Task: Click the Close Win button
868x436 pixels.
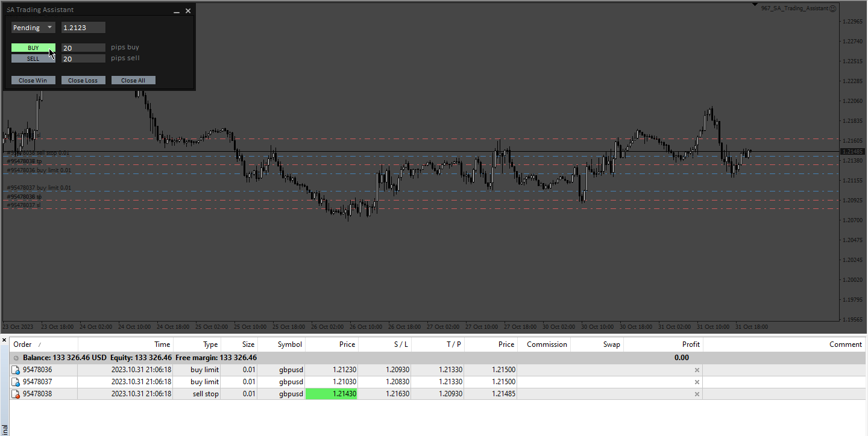Action: 33,80
